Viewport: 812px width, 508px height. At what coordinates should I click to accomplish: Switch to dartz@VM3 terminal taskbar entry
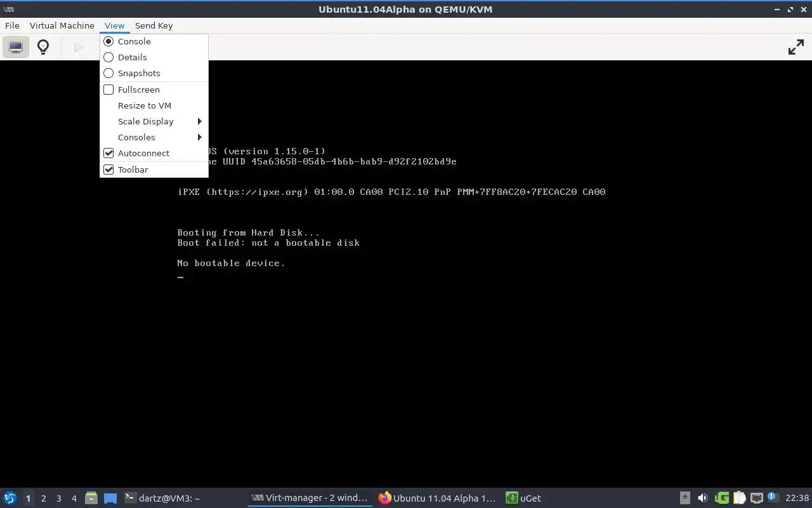click(183, 498)
